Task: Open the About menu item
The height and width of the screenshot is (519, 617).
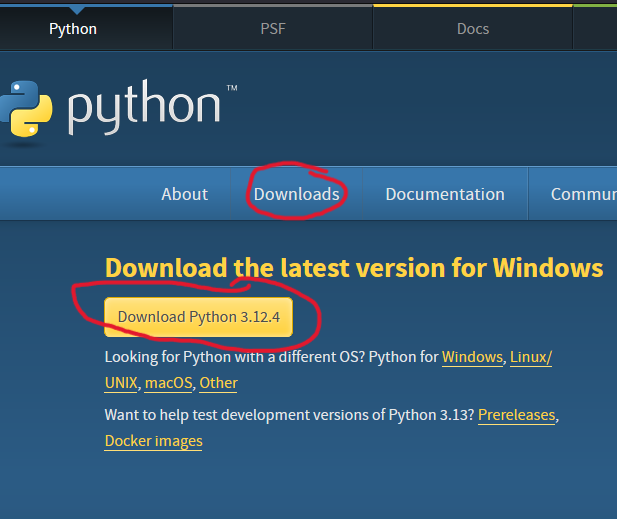Action: pyautogui.click(x=185, y=194)
